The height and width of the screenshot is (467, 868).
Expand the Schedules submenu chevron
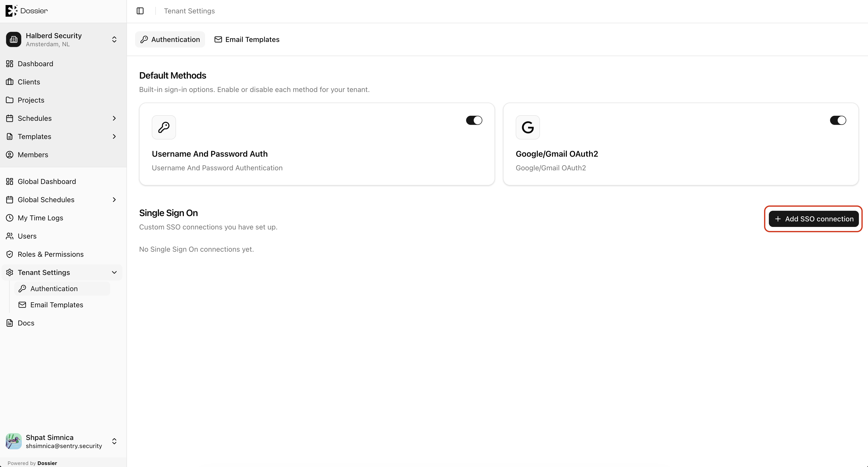tap(114, 118)
